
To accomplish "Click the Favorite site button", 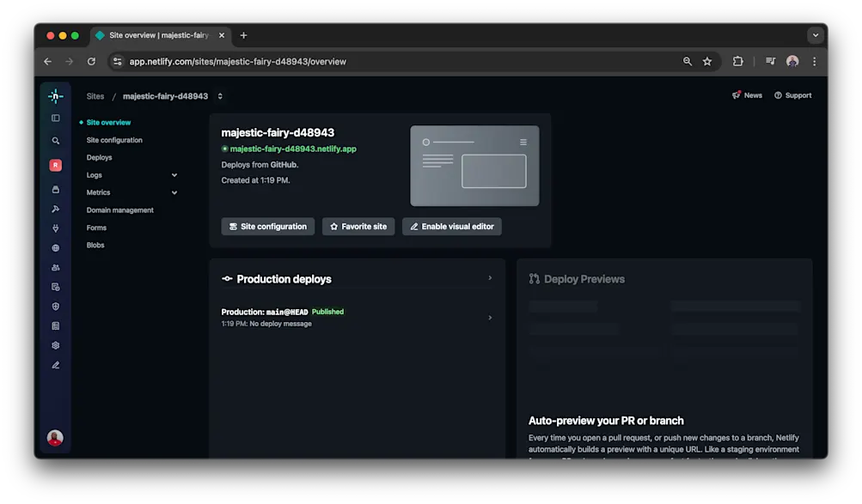I will click(358, 226).
